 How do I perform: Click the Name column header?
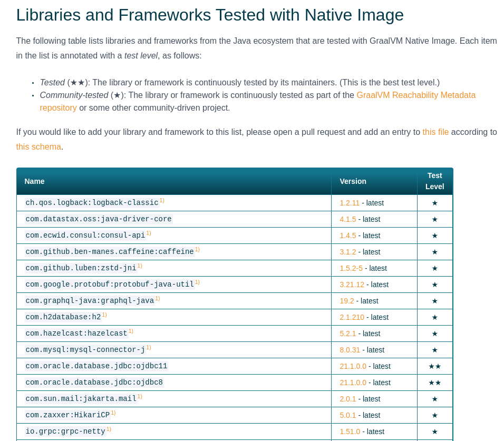click(174, 181)
